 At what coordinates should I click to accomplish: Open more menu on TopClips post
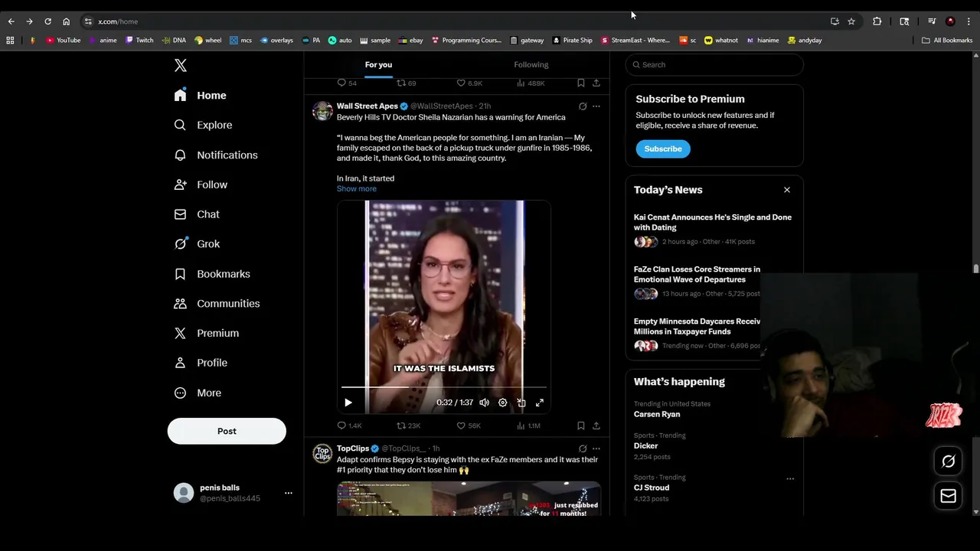596,448
